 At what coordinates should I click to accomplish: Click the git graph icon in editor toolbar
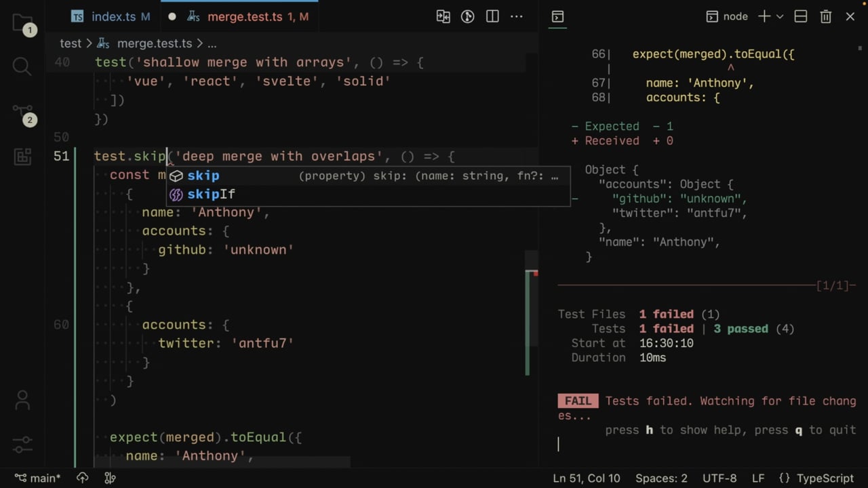coord(468,16)
